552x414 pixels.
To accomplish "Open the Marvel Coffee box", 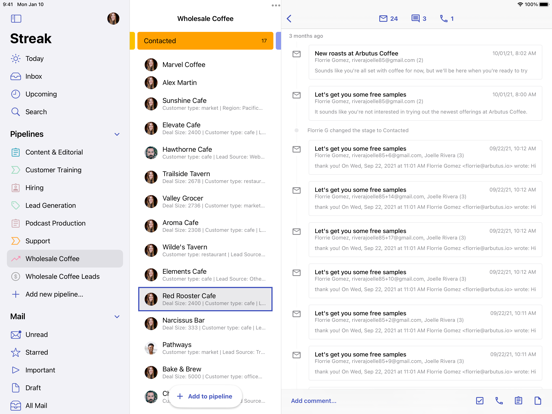I will click(205, 65).
